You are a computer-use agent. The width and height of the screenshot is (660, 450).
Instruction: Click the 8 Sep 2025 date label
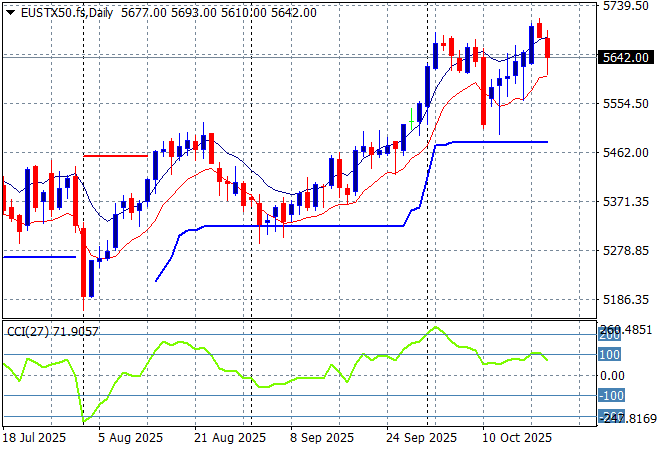[322, 438]
